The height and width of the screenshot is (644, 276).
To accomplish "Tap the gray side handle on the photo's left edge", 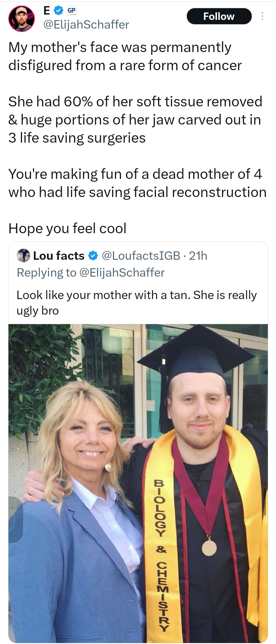I will [15, 519].
